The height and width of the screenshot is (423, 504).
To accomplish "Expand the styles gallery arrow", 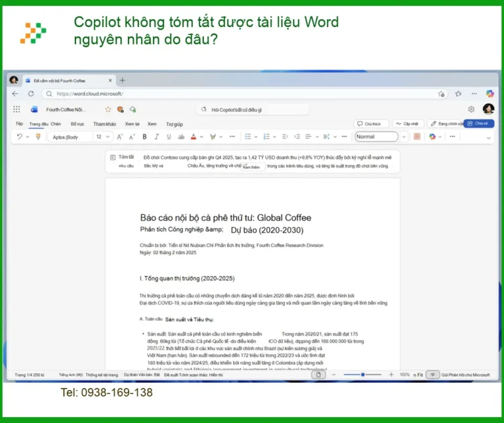I will pyautogui.click(x=404, y=137).
